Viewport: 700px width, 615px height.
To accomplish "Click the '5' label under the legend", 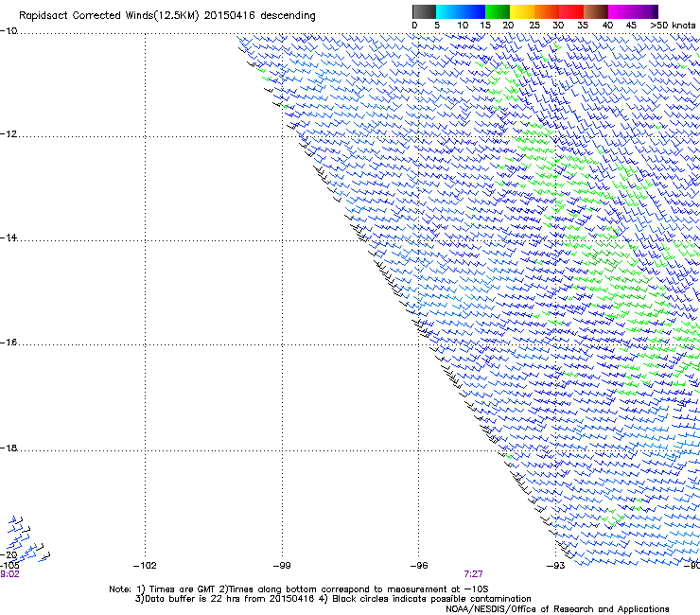I will (437, 26).
